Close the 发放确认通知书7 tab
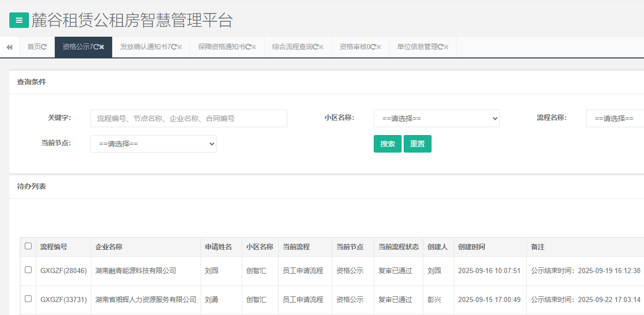Viewport: 644px width, 315px height. pyautogui.click(x=180, y=47)
